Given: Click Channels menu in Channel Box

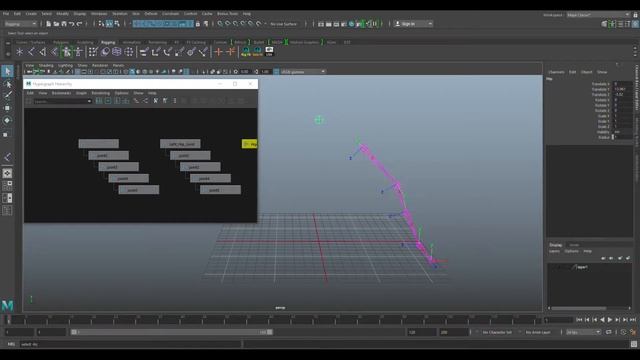Looking at the screenshot, I should 556,72.
